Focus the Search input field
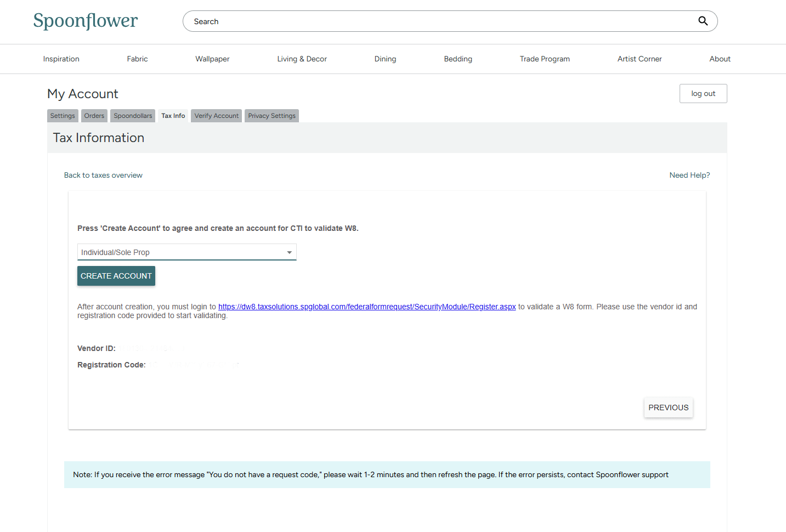 pos(439,21)
